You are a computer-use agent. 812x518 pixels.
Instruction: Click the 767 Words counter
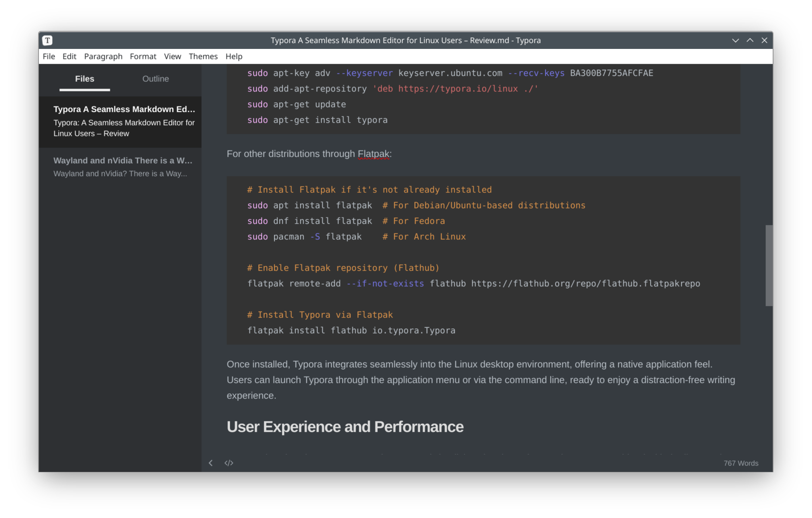point(741,463)
